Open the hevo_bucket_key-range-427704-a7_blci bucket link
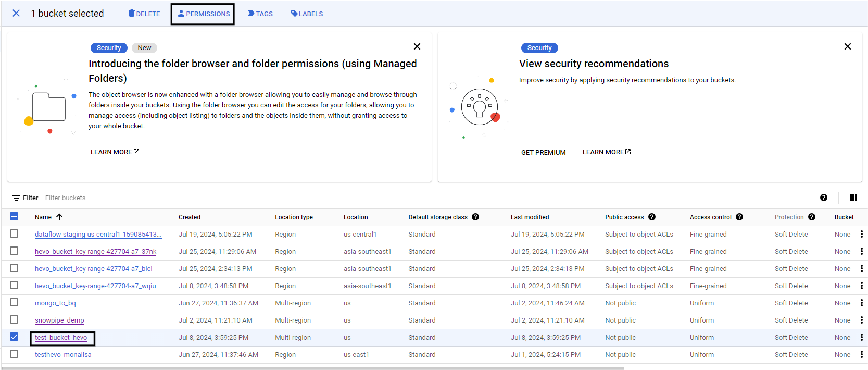868x370 pixels. pyautogui.click(x=93, y=269)
